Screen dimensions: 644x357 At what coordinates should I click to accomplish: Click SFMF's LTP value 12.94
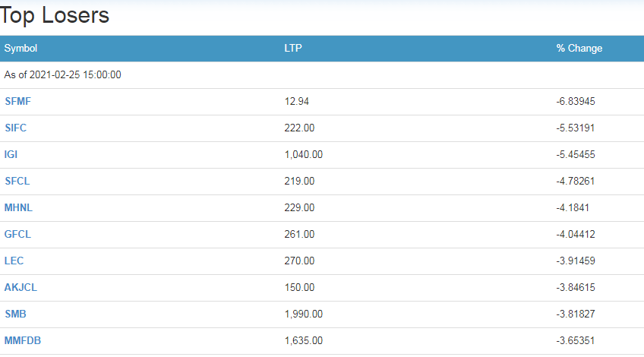click(296, 101)
